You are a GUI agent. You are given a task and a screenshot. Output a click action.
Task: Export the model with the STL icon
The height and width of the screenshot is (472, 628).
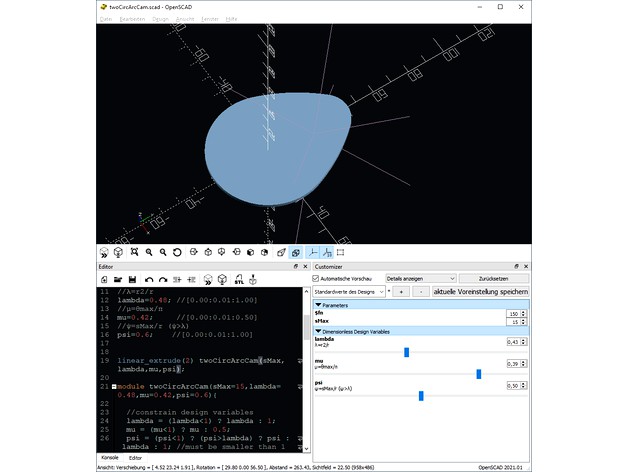[x=239, y=279]
